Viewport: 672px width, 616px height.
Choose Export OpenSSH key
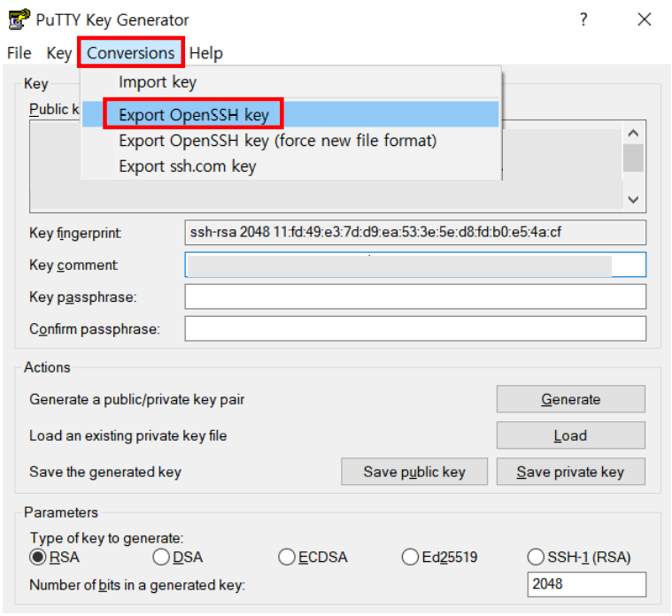click(x=290, y=114)
